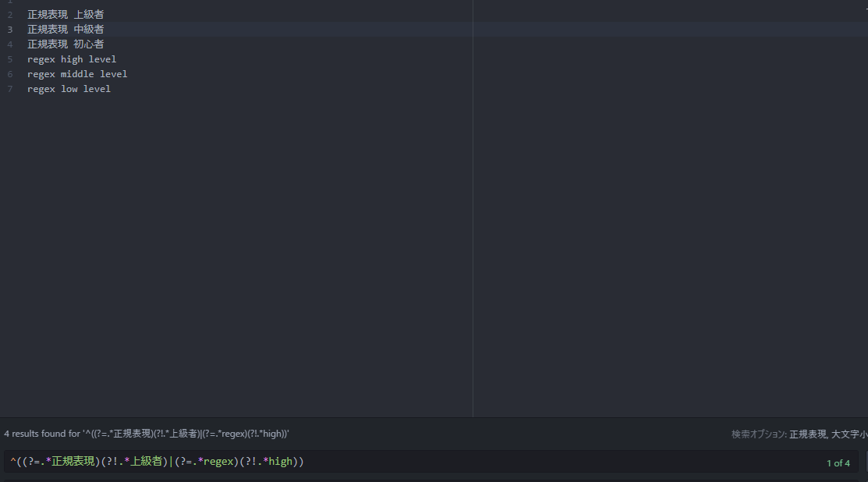Click the word 'level' in line 7
The height and width of the screenshot is (482, 868).
tap(97, 89)
